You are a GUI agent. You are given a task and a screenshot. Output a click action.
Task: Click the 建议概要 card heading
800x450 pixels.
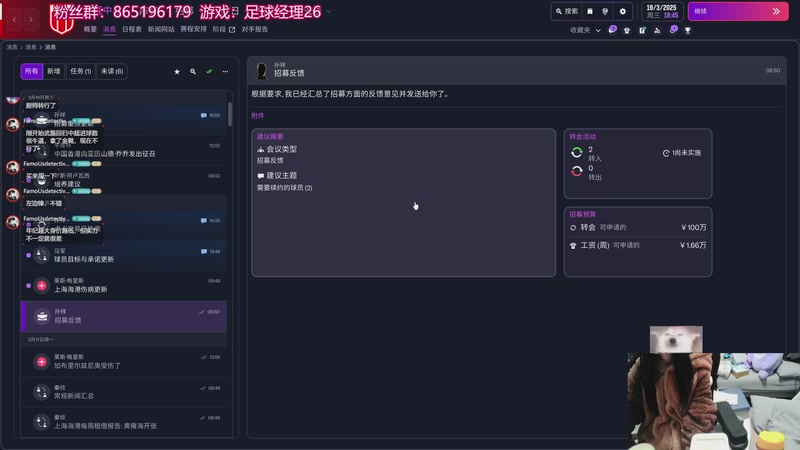point(270,137)
